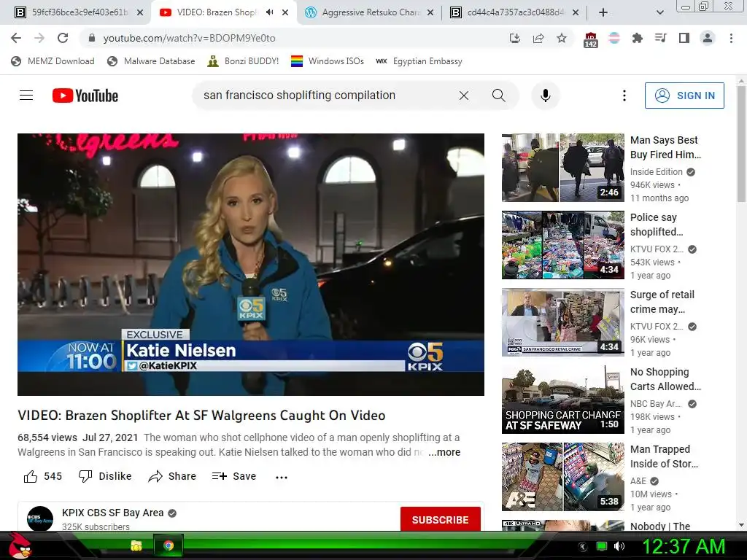The height and width of the screenshot is (560, 747).
Task: Open the Surge of retail crime thumbnail
Action: pos(562,322)
